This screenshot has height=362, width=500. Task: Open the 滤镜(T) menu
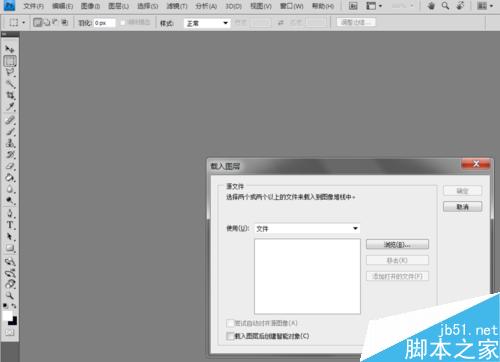pyautogui.click(x=177, y=6)
